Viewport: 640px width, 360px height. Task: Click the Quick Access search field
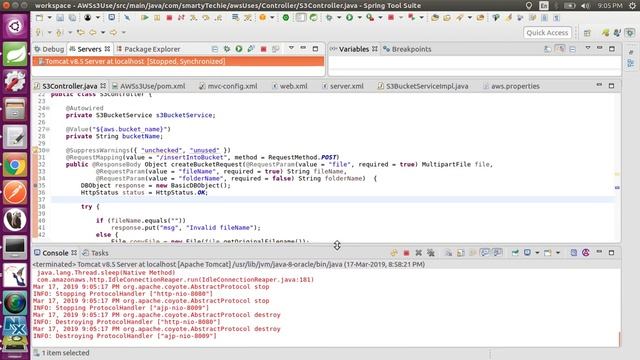click(x=547, y=33)
